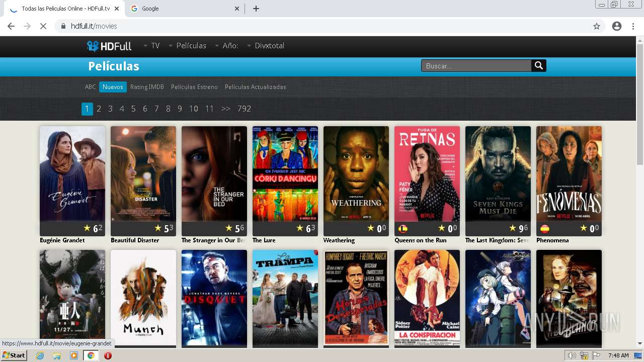Open Internet Explorer from taskbar

tap(40, 355)
